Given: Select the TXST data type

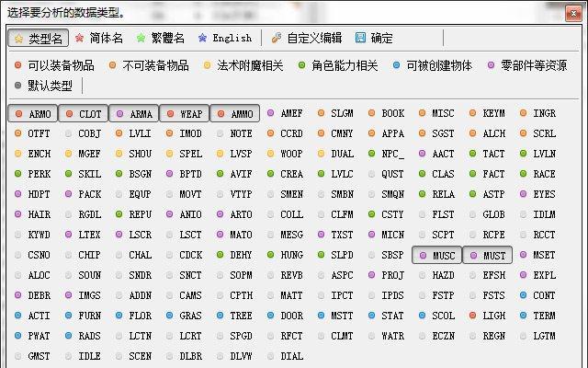Looking at the screenshot, I should click(336, 236).
